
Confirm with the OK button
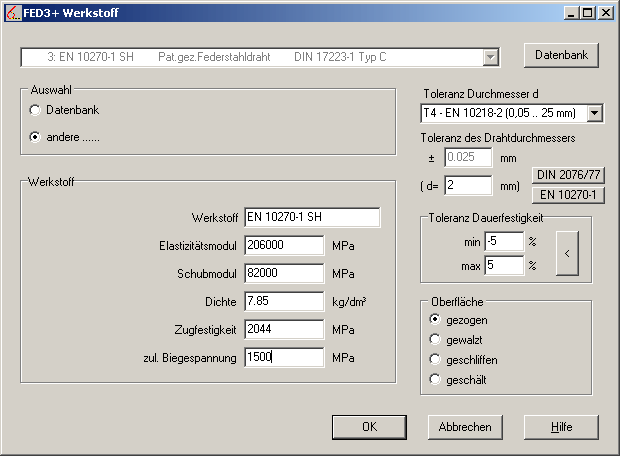pyautogui.click(x=369, y=427)
